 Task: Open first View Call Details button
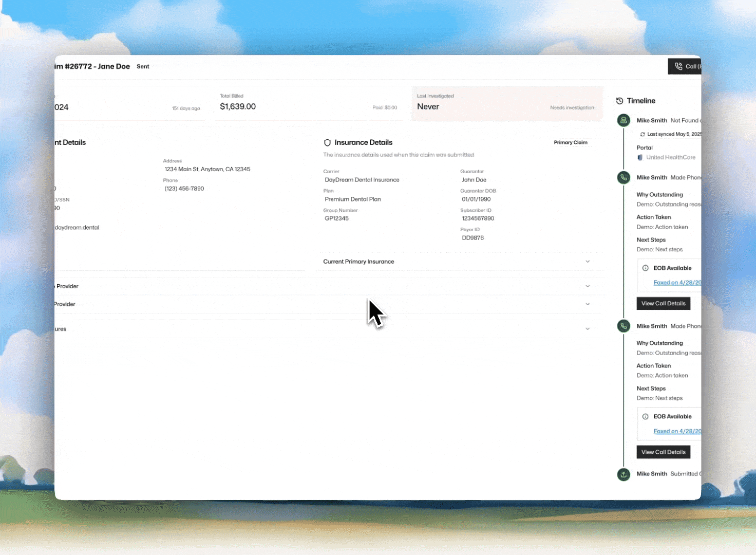(664, 304)
